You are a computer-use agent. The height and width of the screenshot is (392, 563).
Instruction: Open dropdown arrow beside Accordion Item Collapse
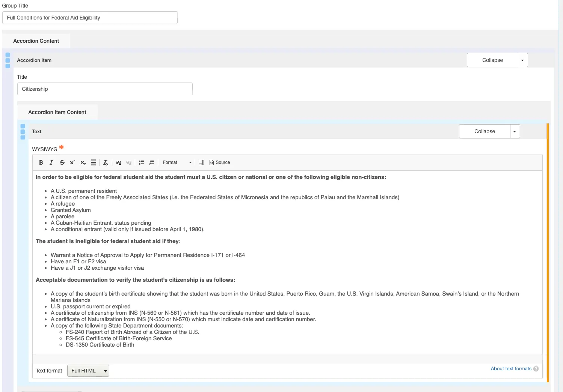tap(522, 60)
